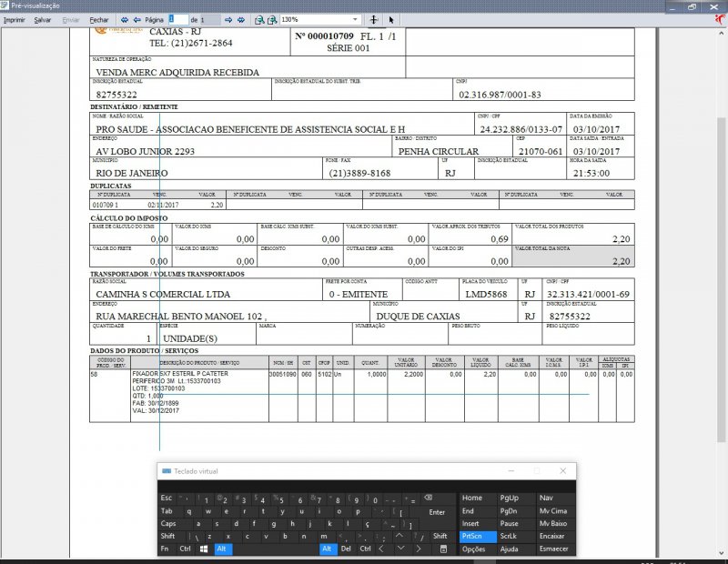Click Nav key to expand navigation mode
728x564 pixels.
546,499
